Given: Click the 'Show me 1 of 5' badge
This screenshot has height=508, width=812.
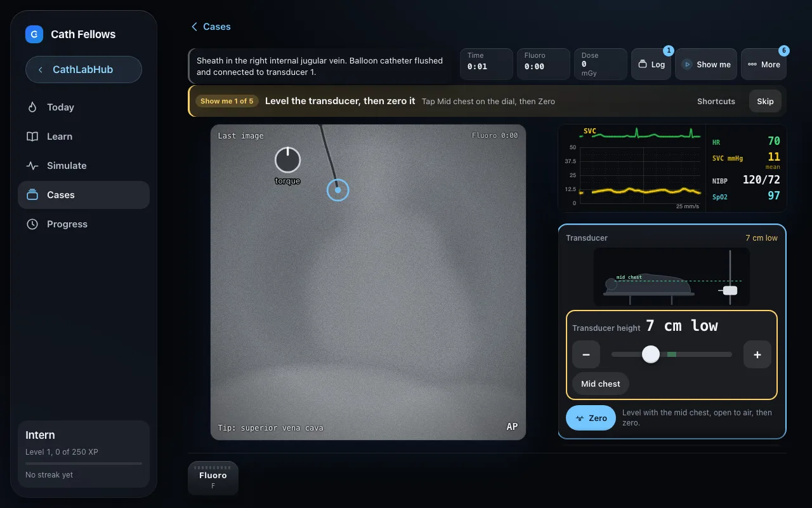Looking at the screenshot, I should click(226, 102).
